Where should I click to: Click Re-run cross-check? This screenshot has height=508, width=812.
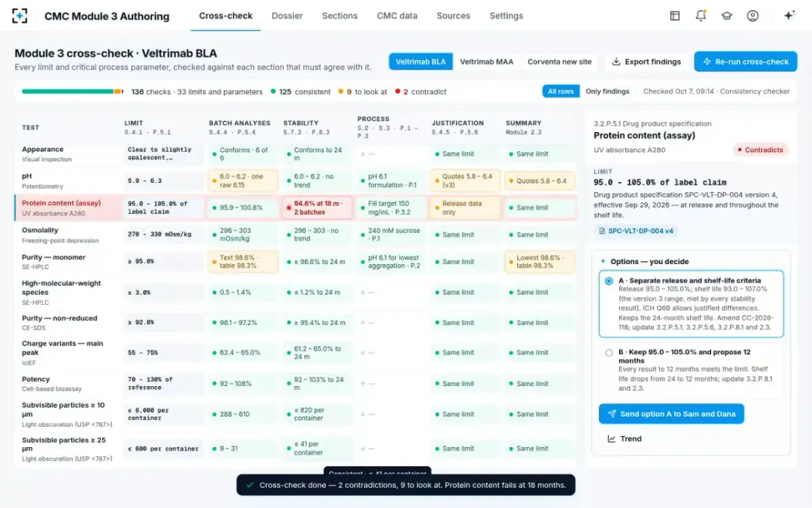click(746, 62)
